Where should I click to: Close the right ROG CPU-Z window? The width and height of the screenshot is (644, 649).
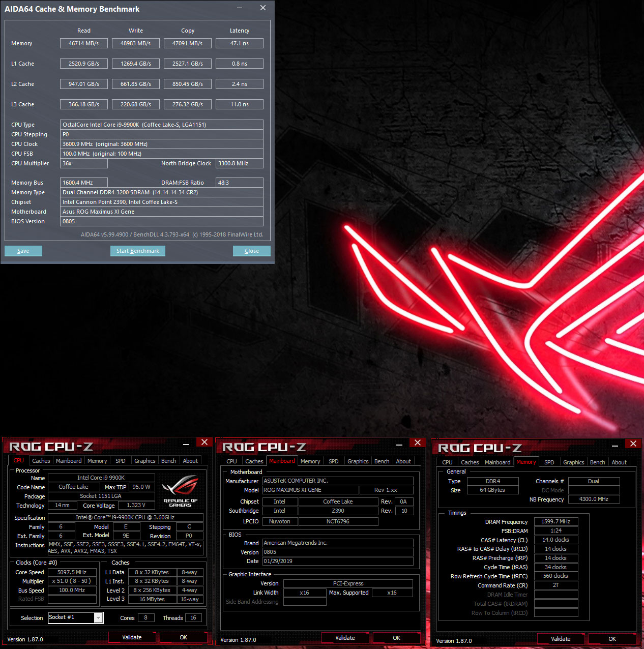pyautogui.click(x=633, y=444)
